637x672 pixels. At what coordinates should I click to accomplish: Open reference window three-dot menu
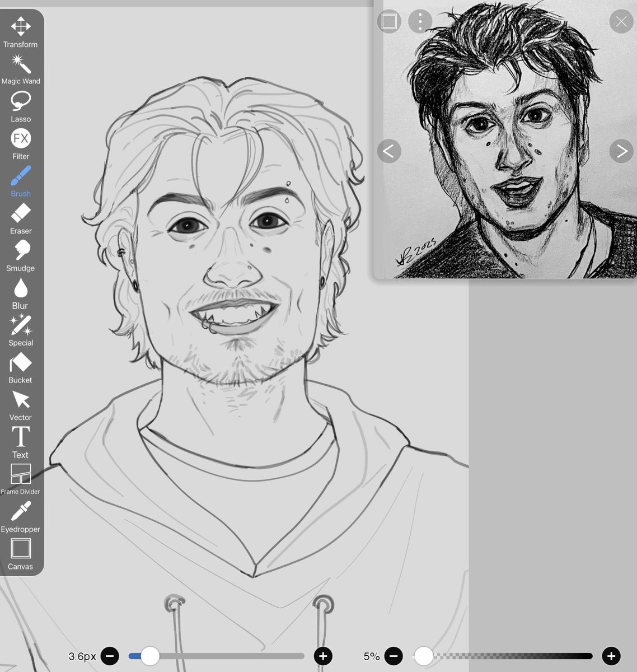click(420, 21)
